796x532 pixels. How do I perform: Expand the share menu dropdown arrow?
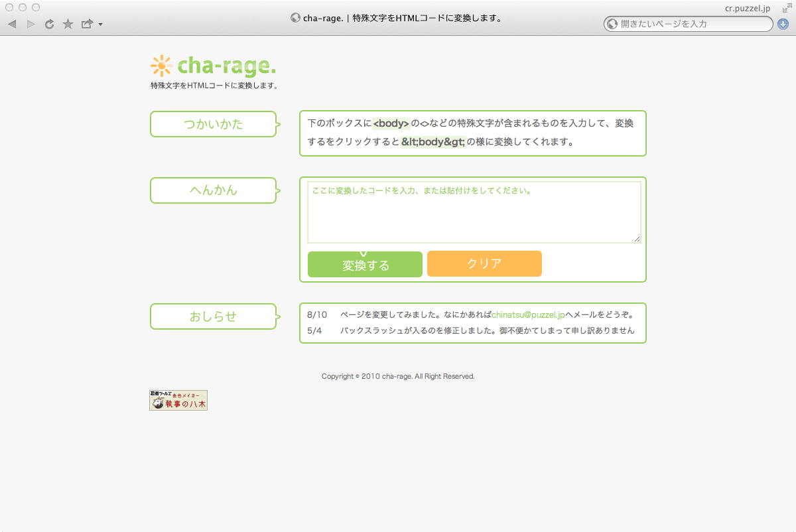(100, 25)
